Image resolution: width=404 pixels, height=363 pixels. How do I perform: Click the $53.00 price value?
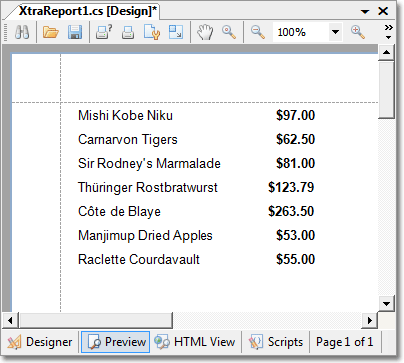point(296,235)
